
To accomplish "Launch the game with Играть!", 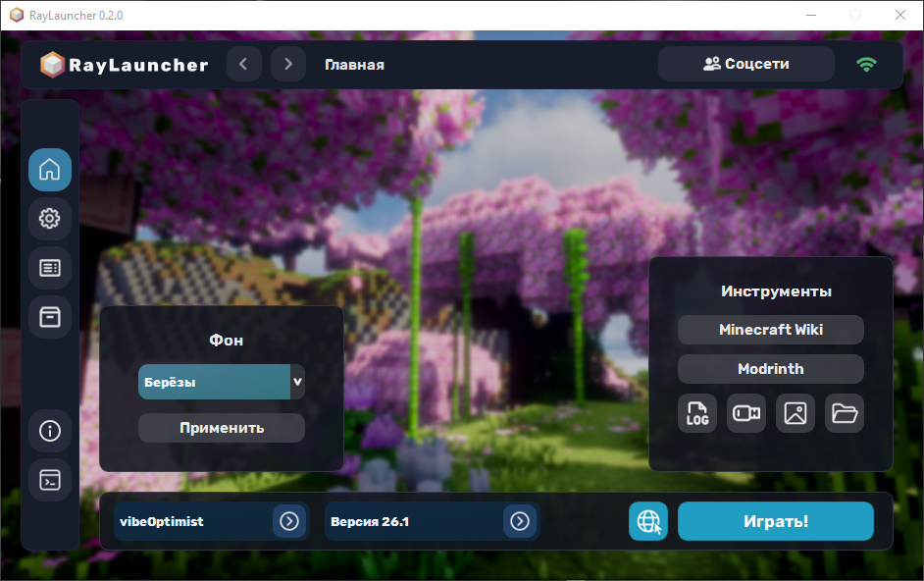I will coord(776,521).
